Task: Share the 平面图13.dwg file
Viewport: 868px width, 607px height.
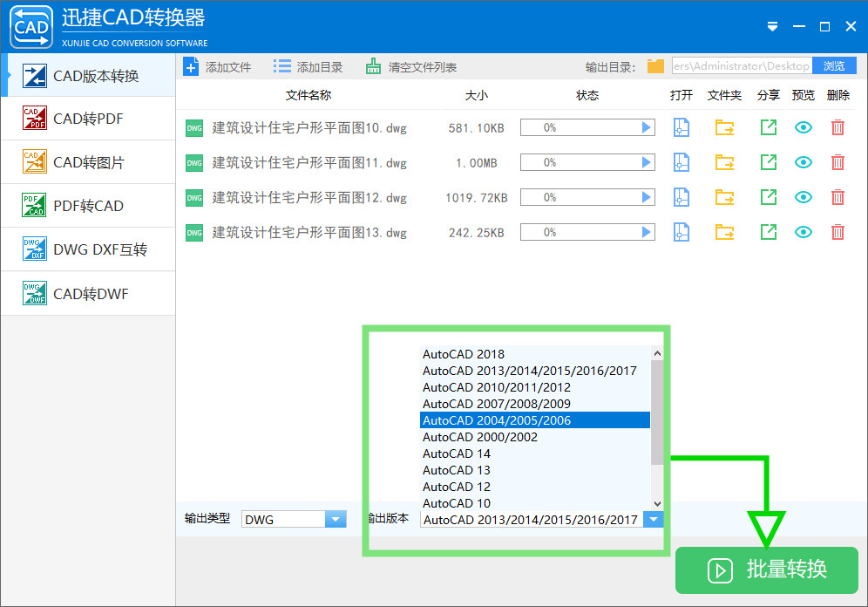Action: click(769, 232)
